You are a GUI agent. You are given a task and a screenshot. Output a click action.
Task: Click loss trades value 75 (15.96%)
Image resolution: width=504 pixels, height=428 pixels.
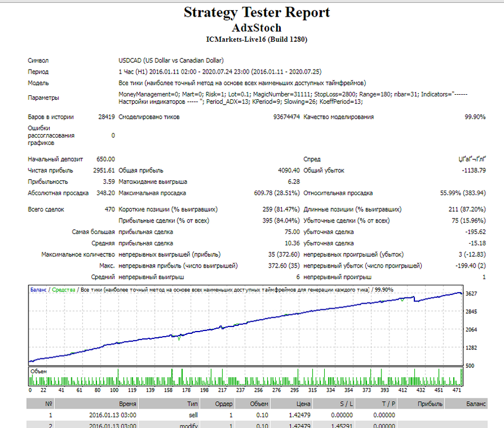(468, 221)
